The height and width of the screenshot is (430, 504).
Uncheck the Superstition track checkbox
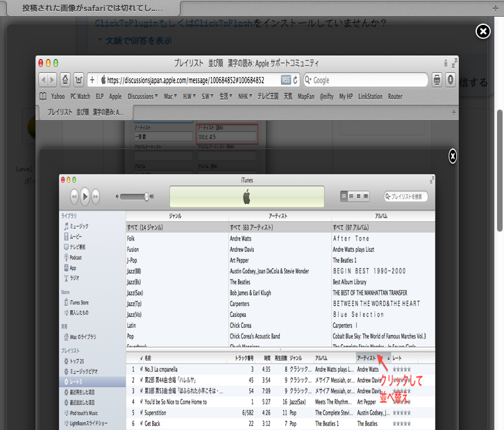pyautogui.click(x=142, y=413)
